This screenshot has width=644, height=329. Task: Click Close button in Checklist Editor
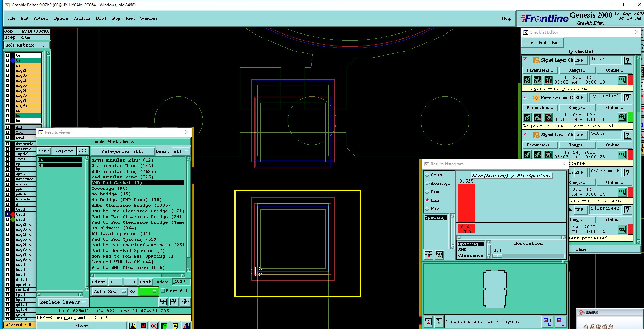pyautogui.click(x=581, y=249)
